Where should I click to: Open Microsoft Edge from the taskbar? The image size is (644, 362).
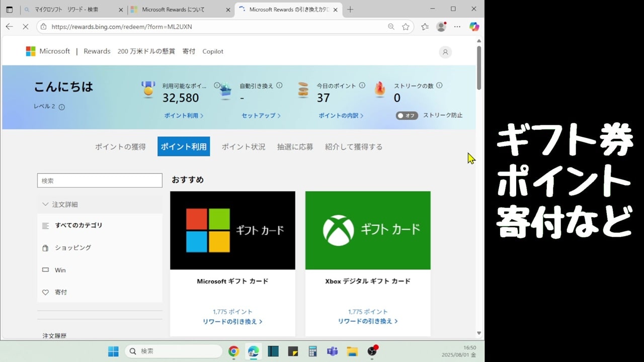pyautogui.click(x=253, y=351)
